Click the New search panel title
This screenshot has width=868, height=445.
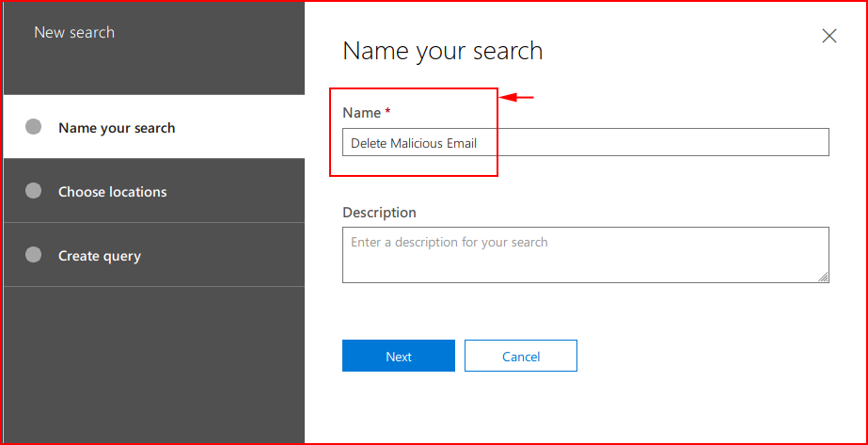pyautogui.click(x=74, y=32)
